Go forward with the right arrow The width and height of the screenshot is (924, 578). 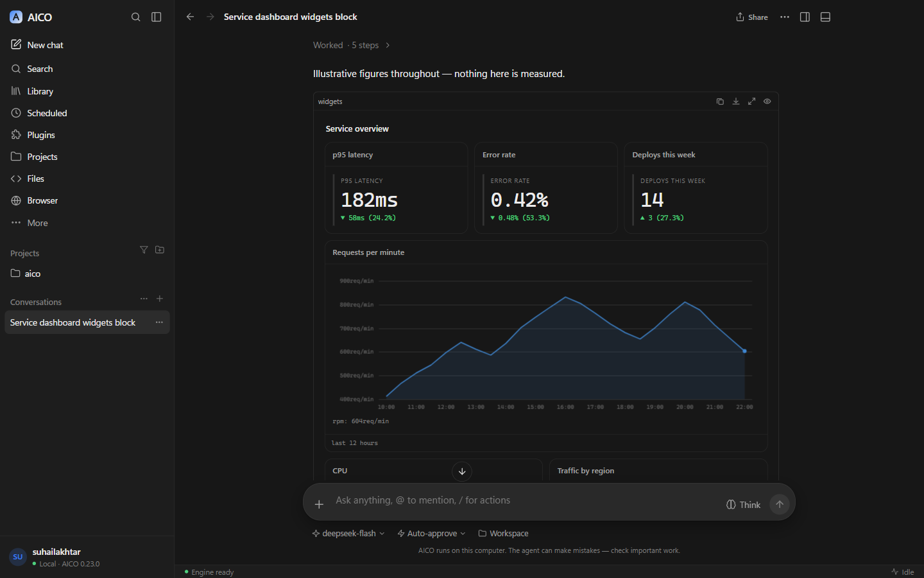click(x=210, y=17)
